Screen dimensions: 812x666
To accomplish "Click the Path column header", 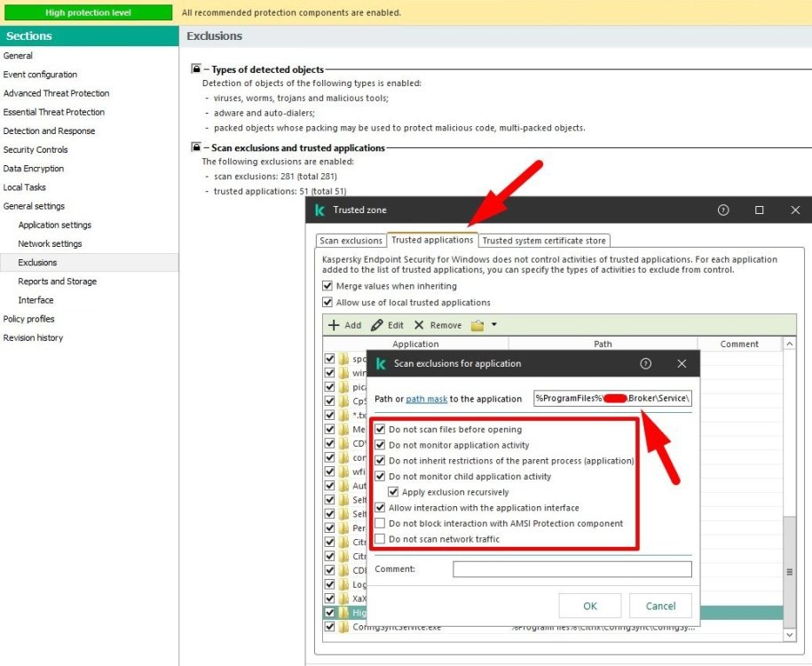I will pos(603,344).
